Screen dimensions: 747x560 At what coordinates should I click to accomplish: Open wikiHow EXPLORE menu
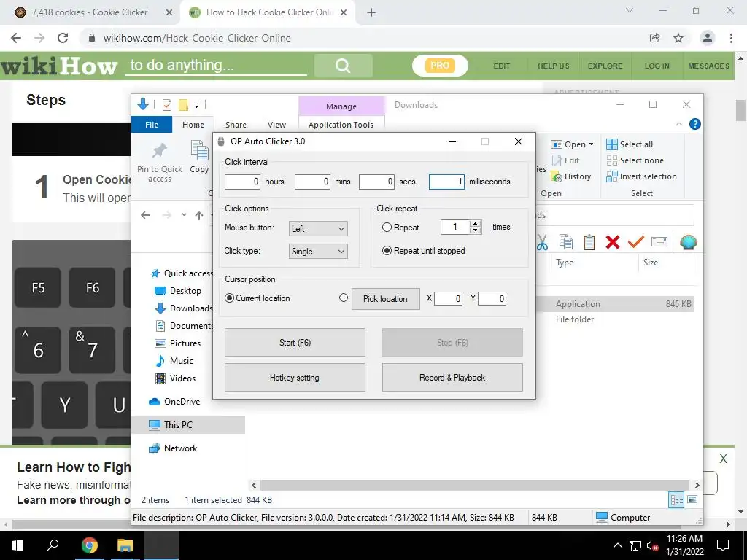pos(605,66)
